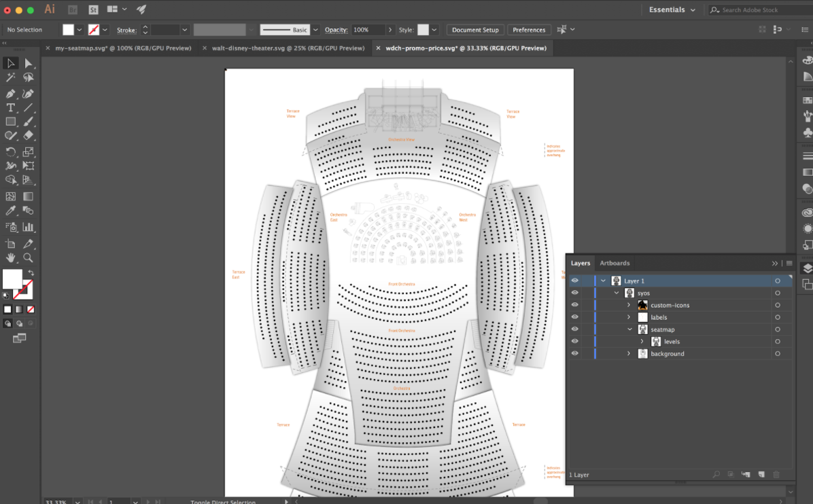
Task: Open Layers panel flyout menu
Action: [789, 263]
